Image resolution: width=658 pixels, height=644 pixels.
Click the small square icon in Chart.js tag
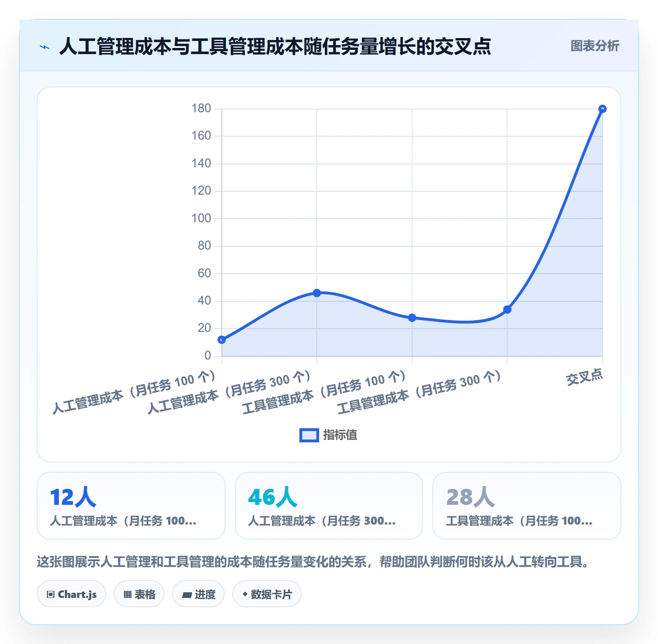point(51,595)
